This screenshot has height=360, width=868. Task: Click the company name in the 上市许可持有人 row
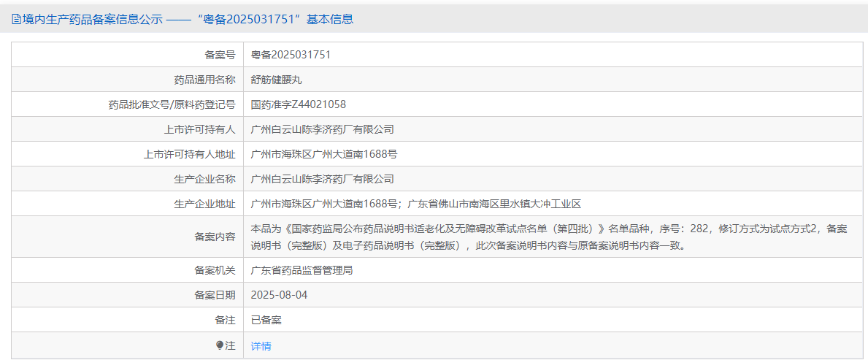coord(322,129)
